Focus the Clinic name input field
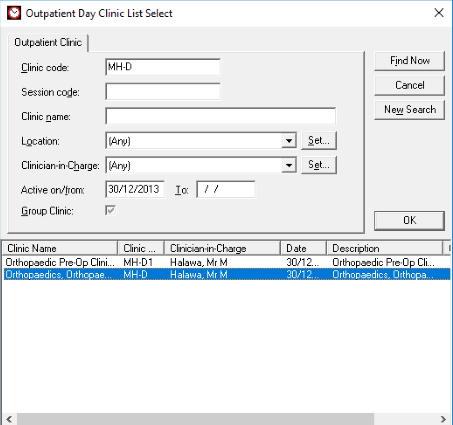 coord(220,116)
